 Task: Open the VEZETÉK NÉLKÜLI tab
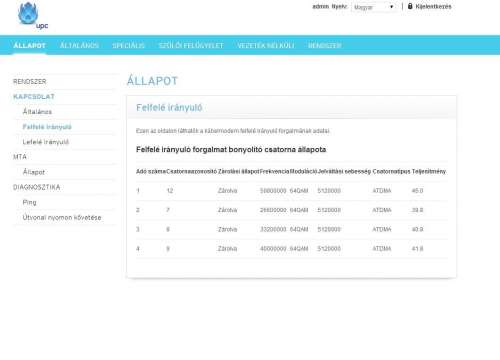tap(266, 45)
